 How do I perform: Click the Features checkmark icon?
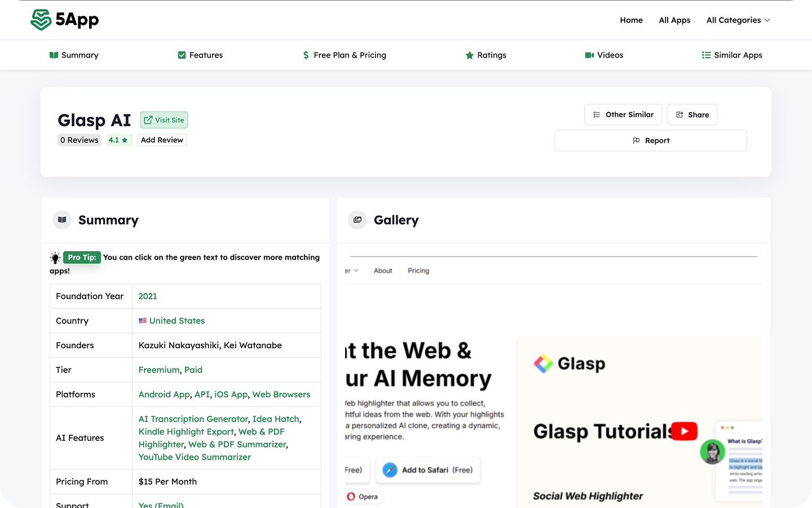pyautogui.click(x=182, y=55)
